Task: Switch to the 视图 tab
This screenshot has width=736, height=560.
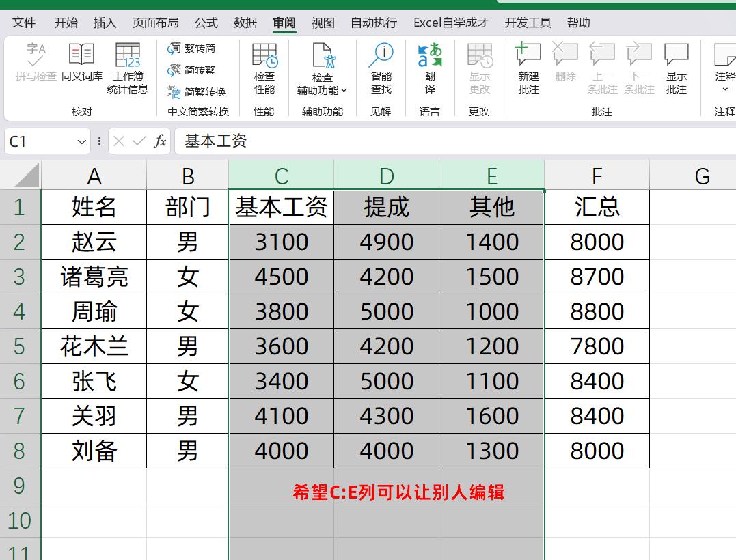Action: pos(323,23)
